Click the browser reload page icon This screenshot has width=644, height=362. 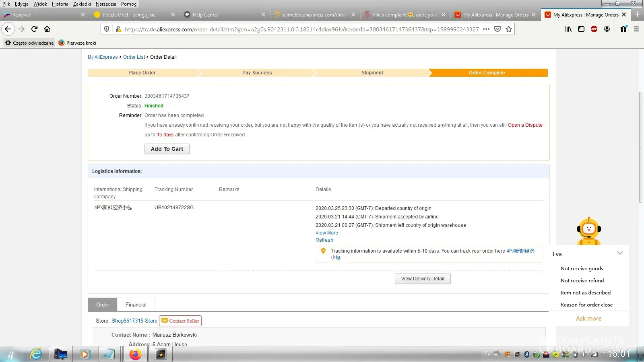coord(34,29)
